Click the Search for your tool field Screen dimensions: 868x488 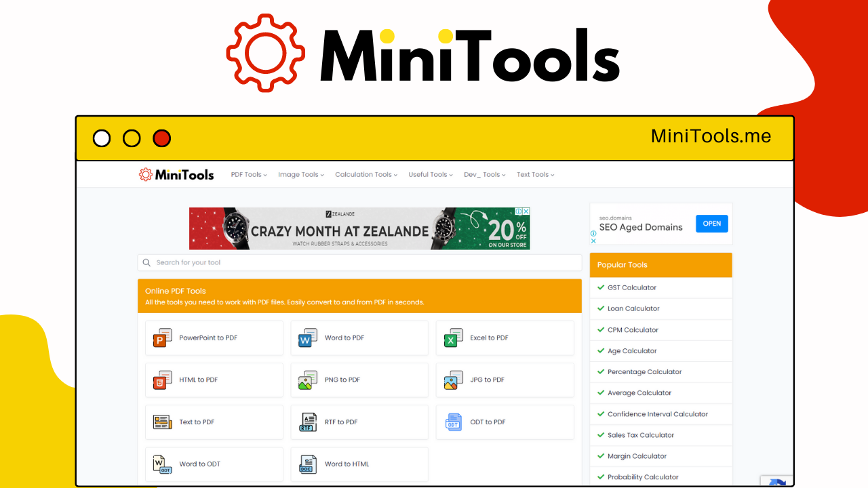click(x=359, y=262)
